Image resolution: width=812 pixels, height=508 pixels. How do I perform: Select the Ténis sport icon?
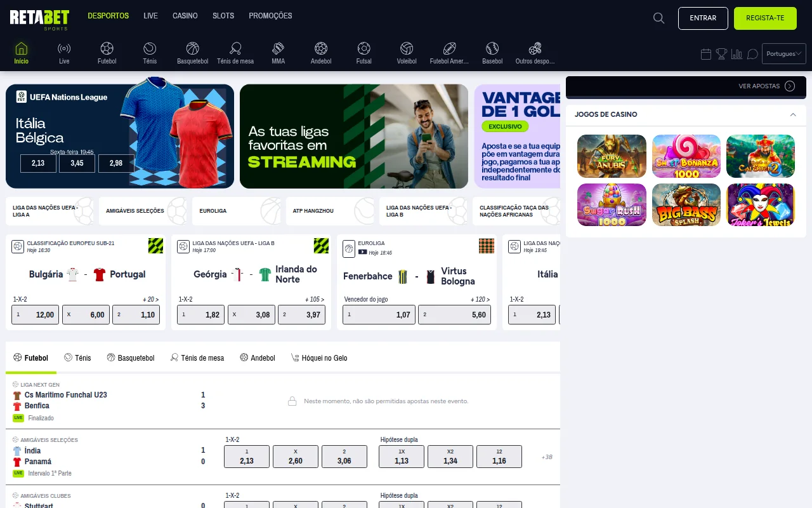[x=150, y=48]
